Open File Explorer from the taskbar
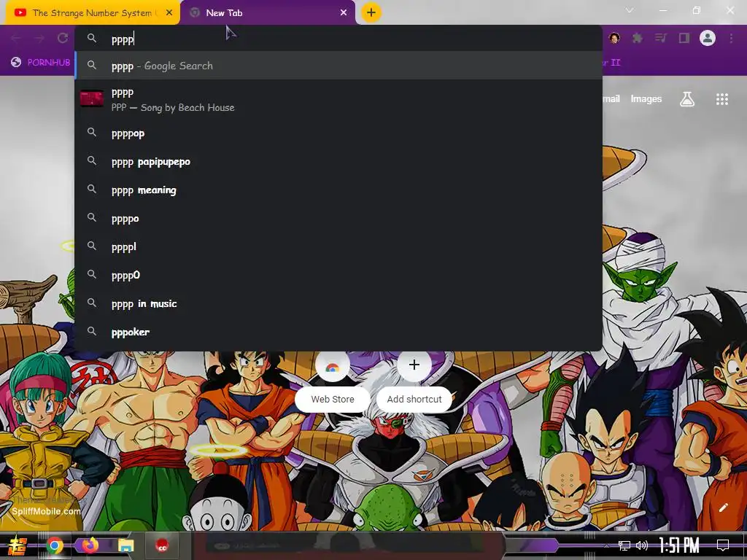The width and height of the screenshot is (747, 560). coord(126,545)
